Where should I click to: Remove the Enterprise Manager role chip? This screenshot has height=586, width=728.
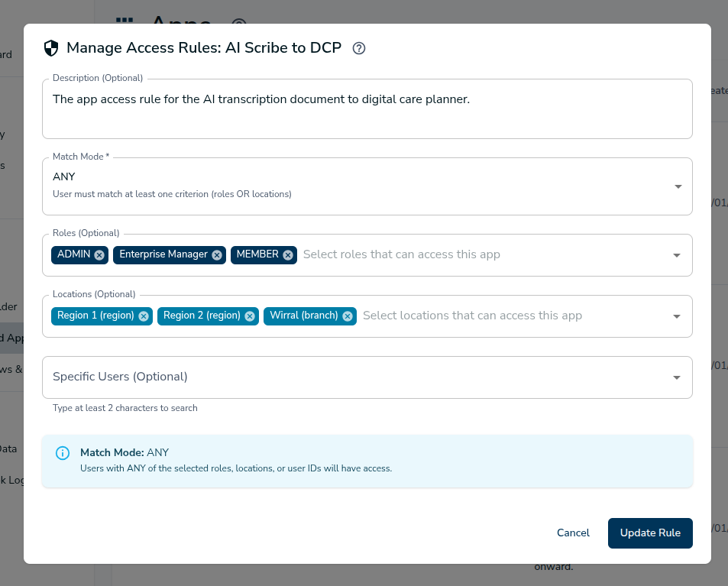coord(216,254)
